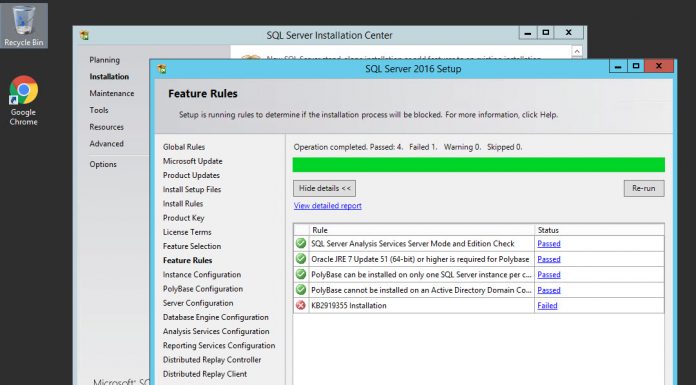Open the Recycle Bin desktop icon
Screen dimensions: 696x385
coord(24,25)
